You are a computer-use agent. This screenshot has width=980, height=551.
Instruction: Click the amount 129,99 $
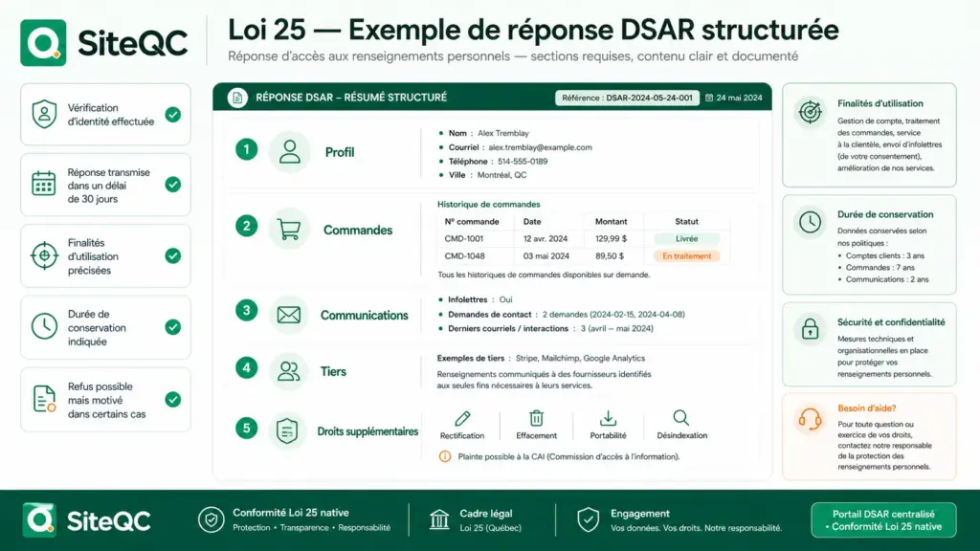click(611, 238)
